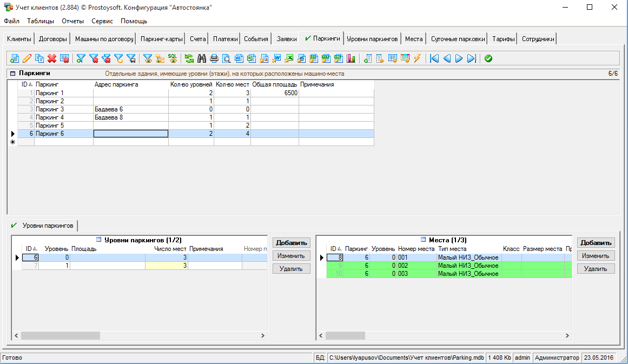Click the printer icon in toolbar

214,58
